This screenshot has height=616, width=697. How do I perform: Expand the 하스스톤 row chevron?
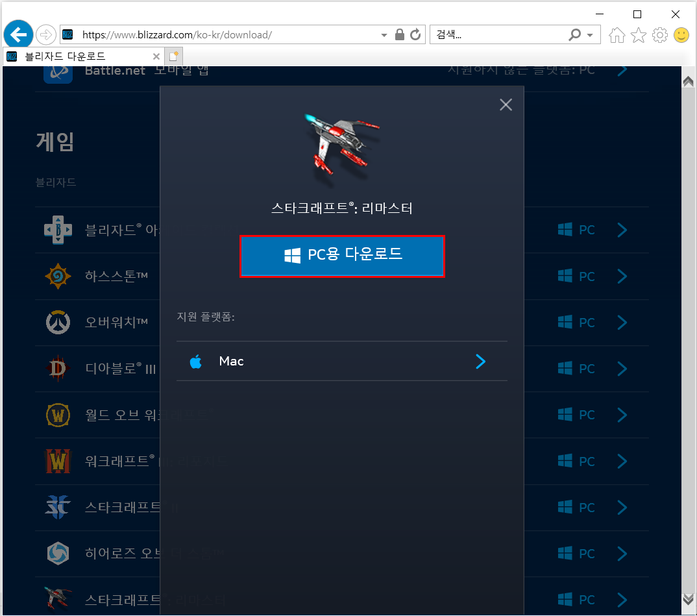pyautogui.click(x=622, y=276)
